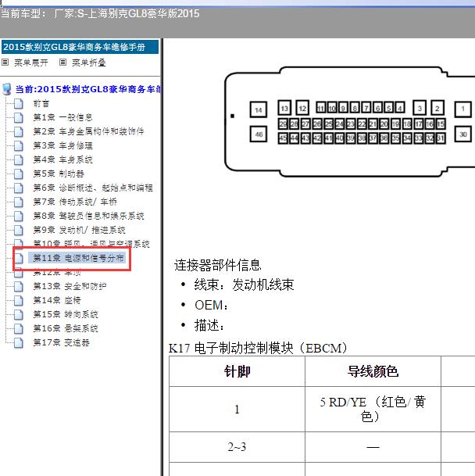
Task: Click the page icon beside 第8章 驾驶员信息和娱乐系统
Action: click(x=19, y=217)
